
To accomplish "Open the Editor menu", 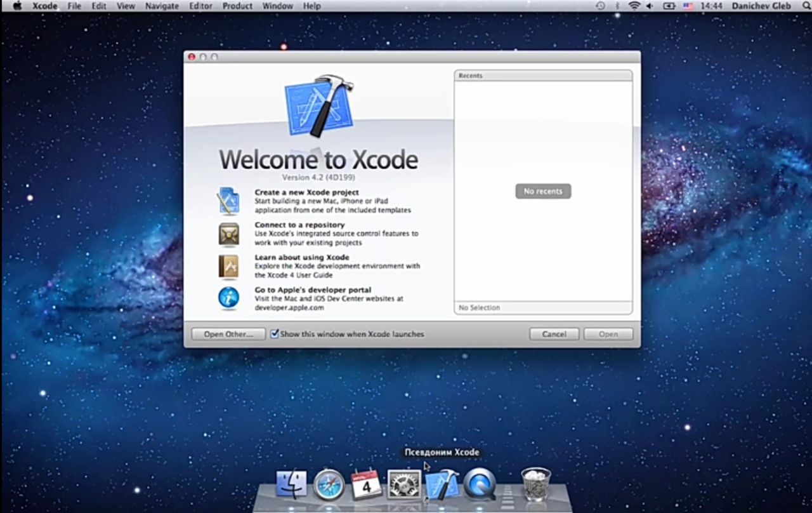I will [200, 6].
